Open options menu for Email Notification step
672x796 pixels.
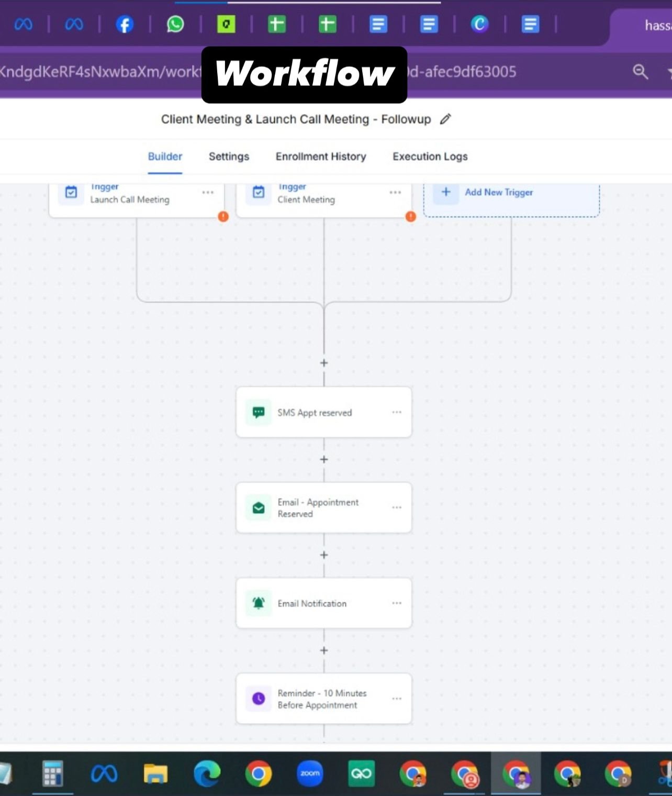[x=397, y=603]
